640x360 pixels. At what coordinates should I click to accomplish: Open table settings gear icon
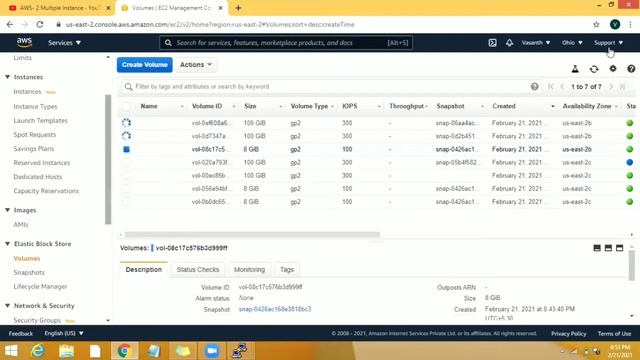(x=613, y=69)
